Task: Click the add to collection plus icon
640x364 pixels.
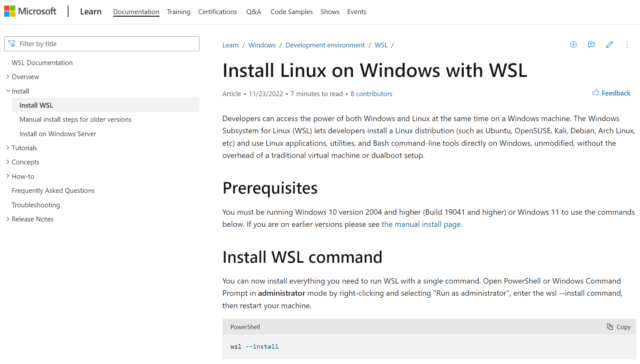Action: tap(573, 45)
